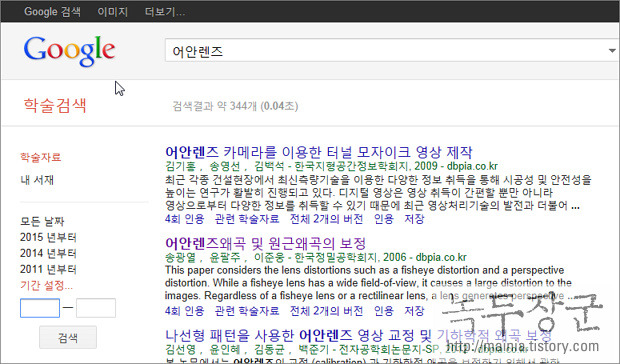Click author 김백석 in first result

tap(269, 166)
